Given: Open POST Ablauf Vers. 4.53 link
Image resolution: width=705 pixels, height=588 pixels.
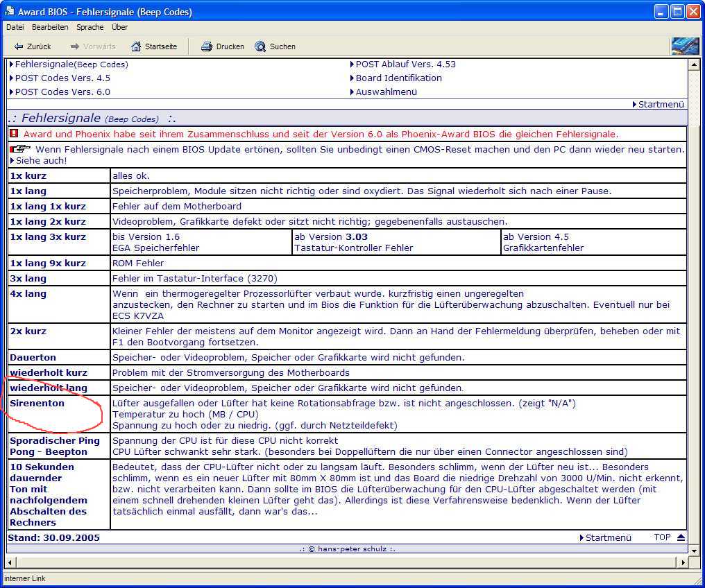Looking at the screenshot, I should 405,64.
